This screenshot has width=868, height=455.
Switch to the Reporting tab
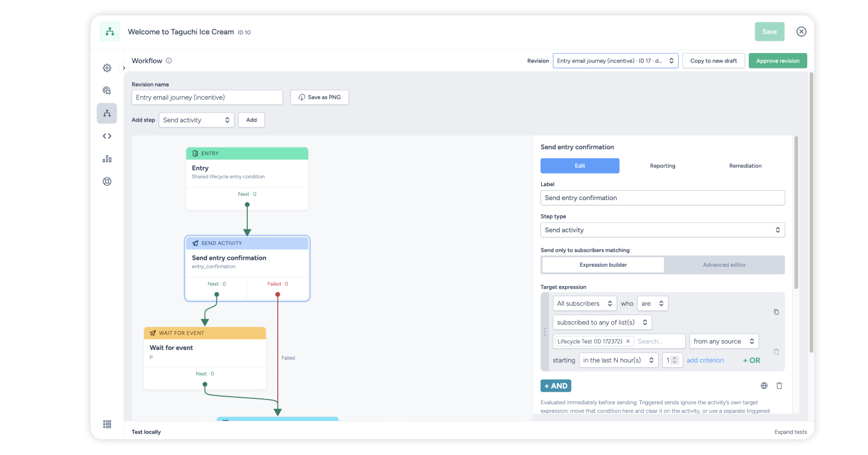[663, 166]
